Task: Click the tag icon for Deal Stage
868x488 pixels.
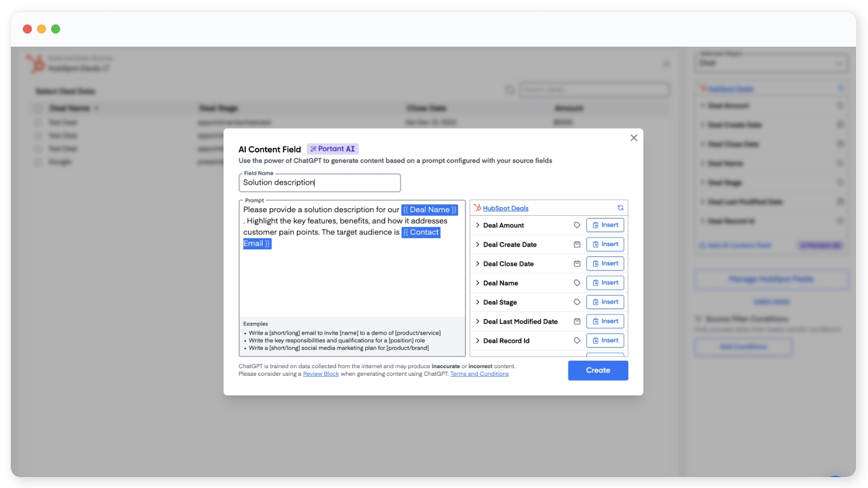Action: (x=577, y=302)
